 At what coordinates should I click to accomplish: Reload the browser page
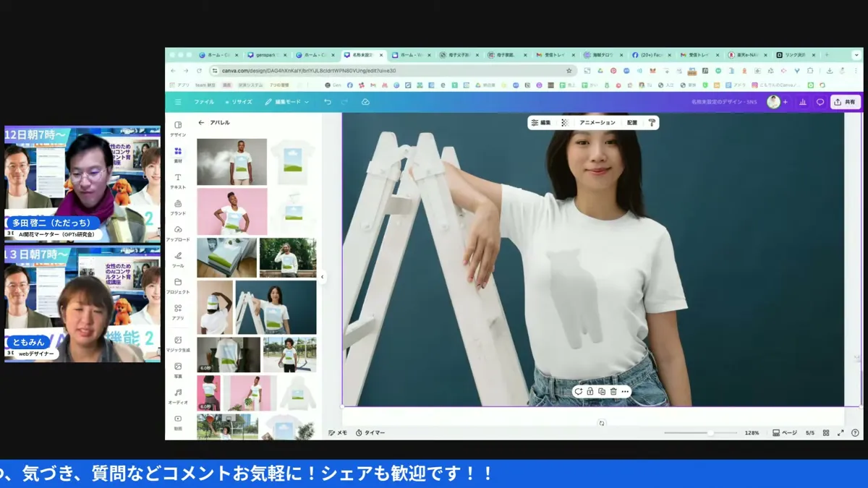tap(199, 71)
